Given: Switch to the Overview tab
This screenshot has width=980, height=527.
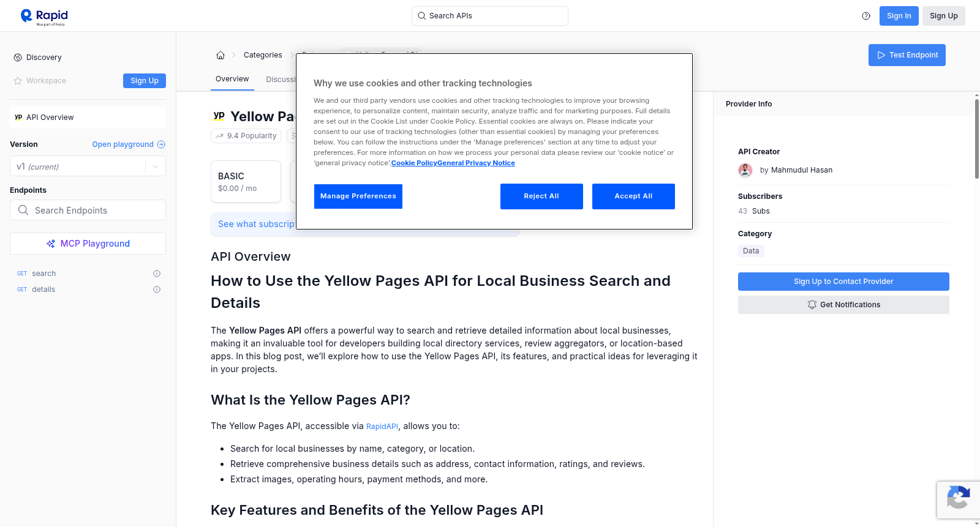Looking at the screenshot, I should coord(232,79).
